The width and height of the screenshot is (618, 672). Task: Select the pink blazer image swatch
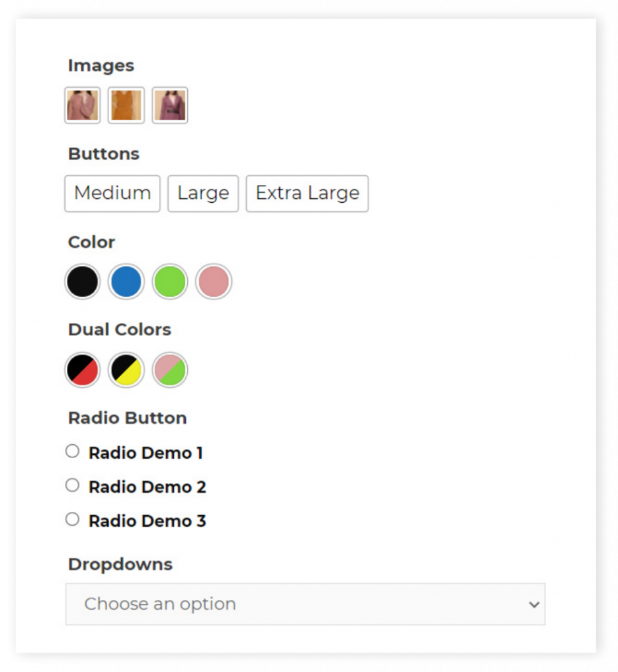coord(82,106)
